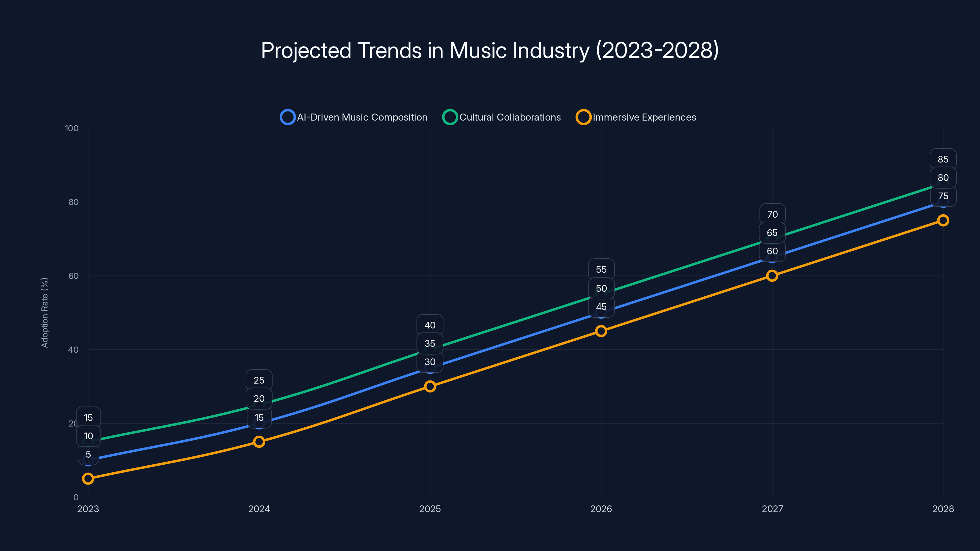This screenshot has height=551, width=980.
Task: Select the orange data point at 2028
Action: point(943,220)
